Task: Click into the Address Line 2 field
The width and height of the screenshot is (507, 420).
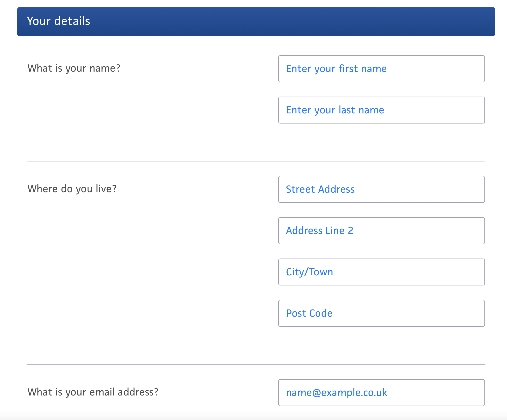Action: (381, 230)
